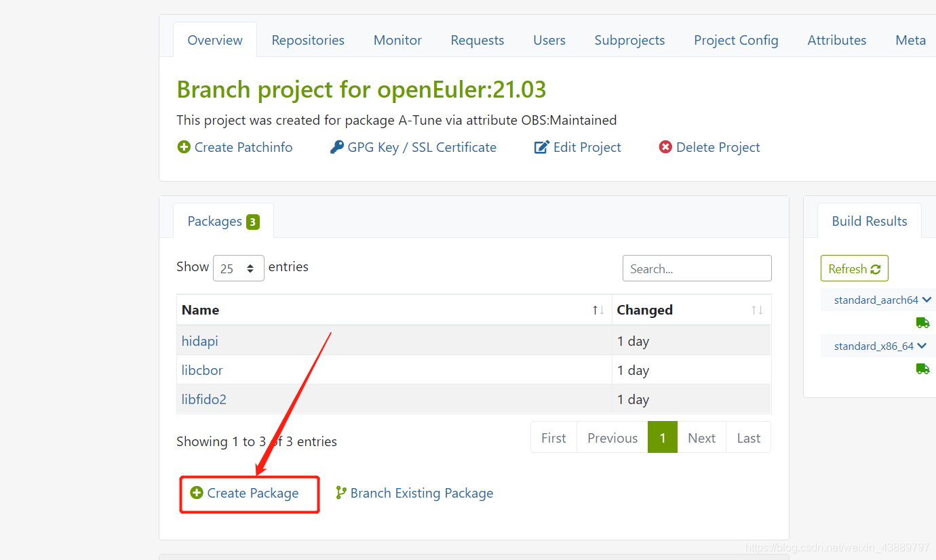Viewport: 936px width, 560px height.
Task: Open the libfido2 package
Action: [x=203, y=399]
